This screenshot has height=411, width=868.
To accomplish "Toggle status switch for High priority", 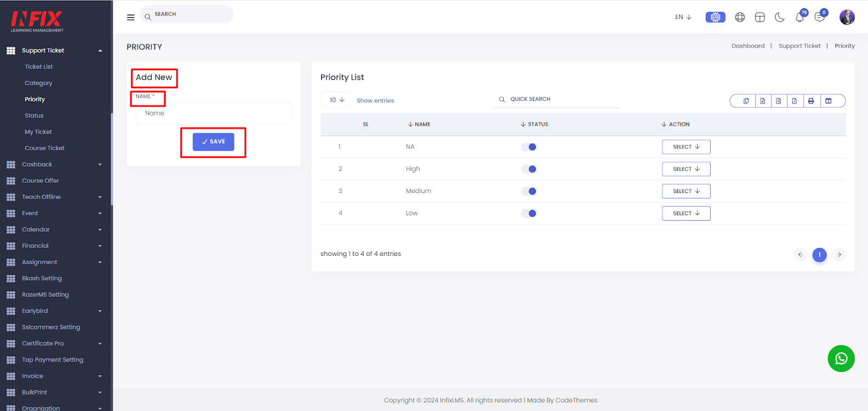I will (x=529, y=169).
